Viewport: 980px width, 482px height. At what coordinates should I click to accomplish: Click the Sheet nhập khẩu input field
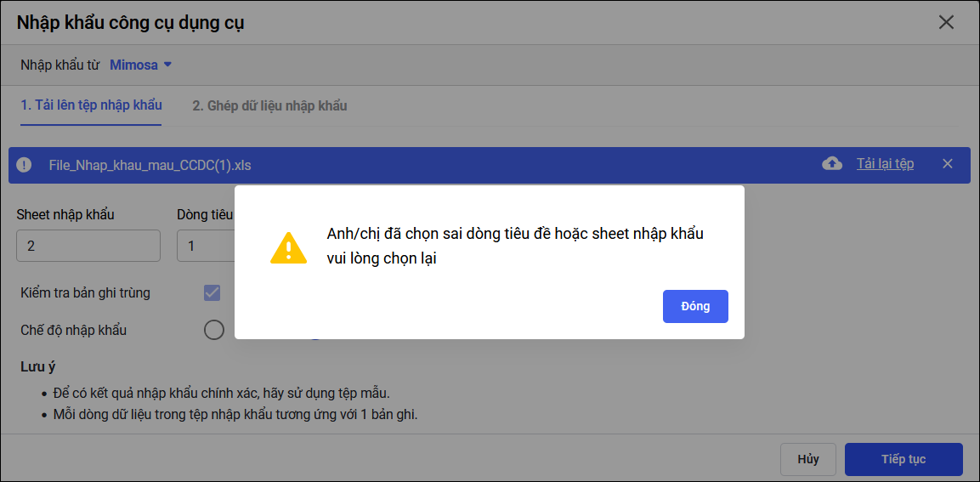point(88,246)
